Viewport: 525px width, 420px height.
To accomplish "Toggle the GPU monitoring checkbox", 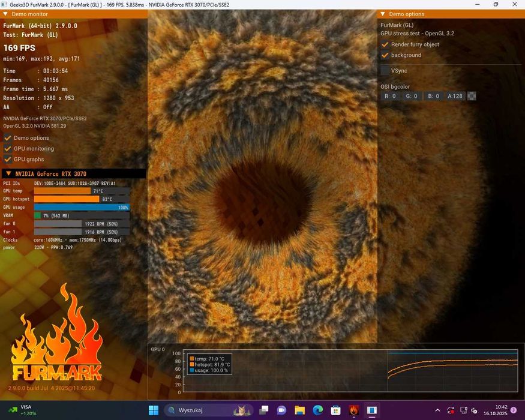I will (7, 148).
